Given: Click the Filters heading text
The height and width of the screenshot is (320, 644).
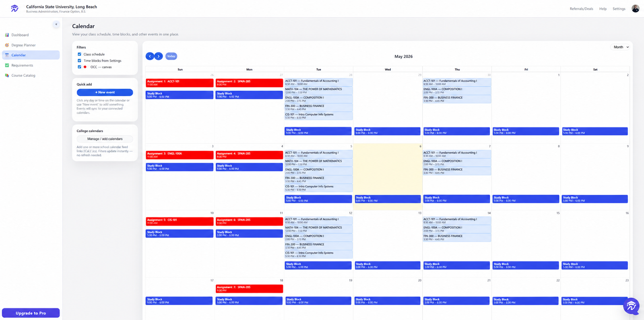Looking at the screenshot, I should 81,47.
